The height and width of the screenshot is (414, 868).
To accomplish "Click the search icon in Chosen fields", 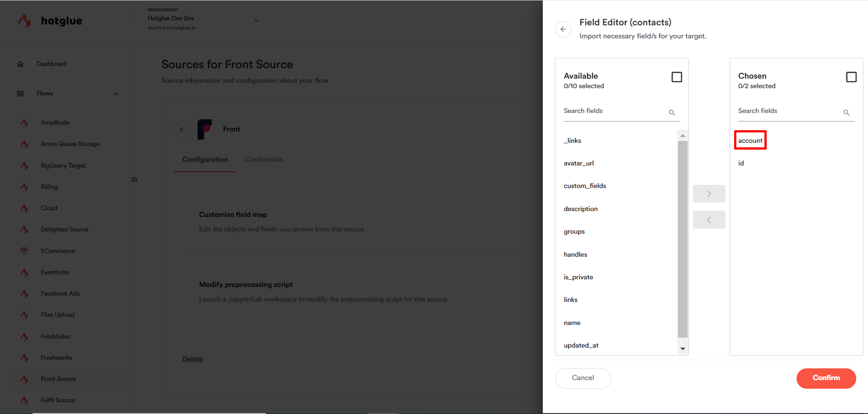I will click(846, 113).
